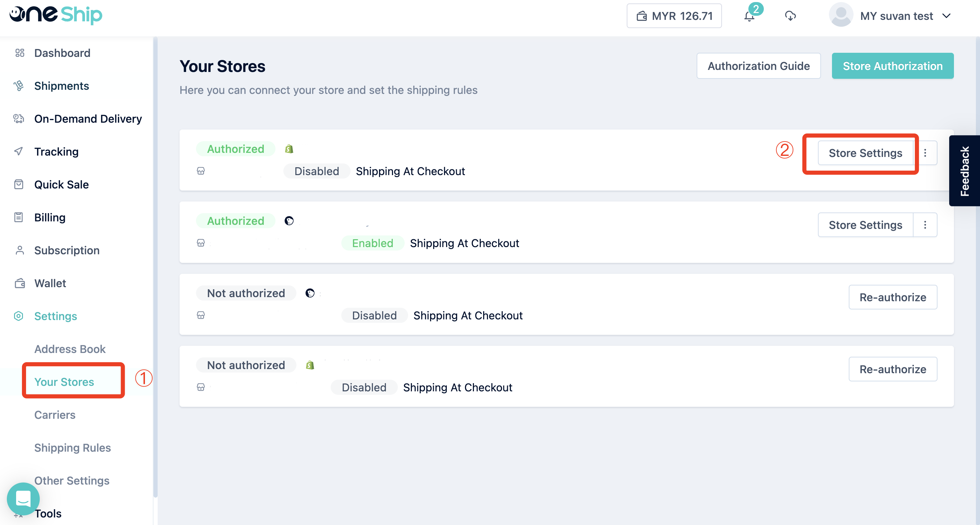Click the cloud download icon
Viewport: 980px width, 525px height.
791,16
